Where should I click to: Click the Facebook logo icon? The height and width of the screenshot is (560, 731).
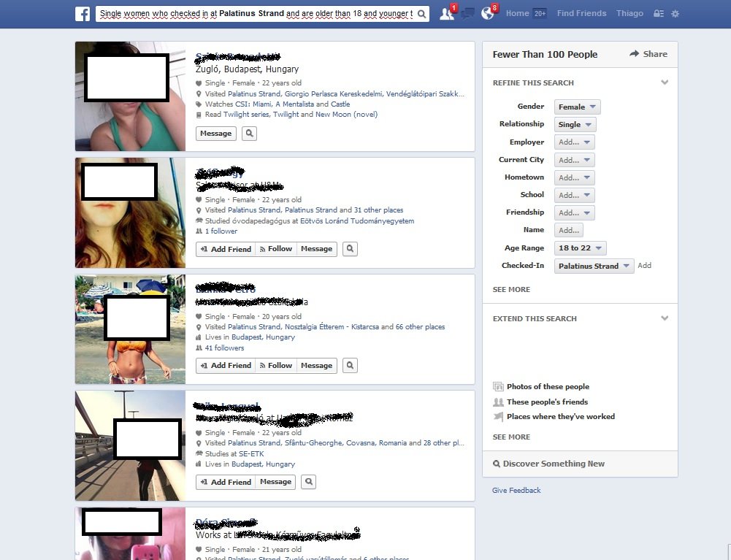point(83,14)
